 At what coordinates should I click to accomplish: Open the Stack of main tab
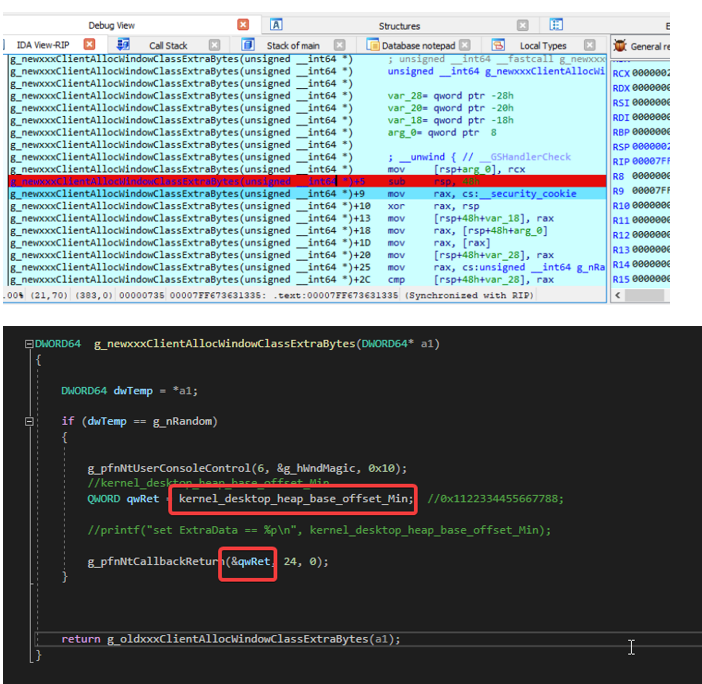pyautogui.click(x=293, y=46)
